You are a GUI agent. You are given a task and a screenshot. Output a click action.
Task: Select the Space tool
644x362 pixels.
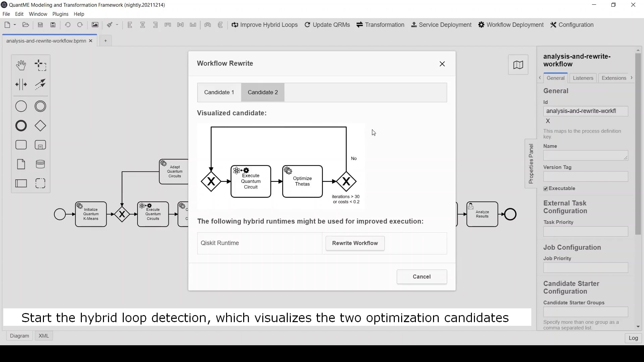[x=21, y=84]
